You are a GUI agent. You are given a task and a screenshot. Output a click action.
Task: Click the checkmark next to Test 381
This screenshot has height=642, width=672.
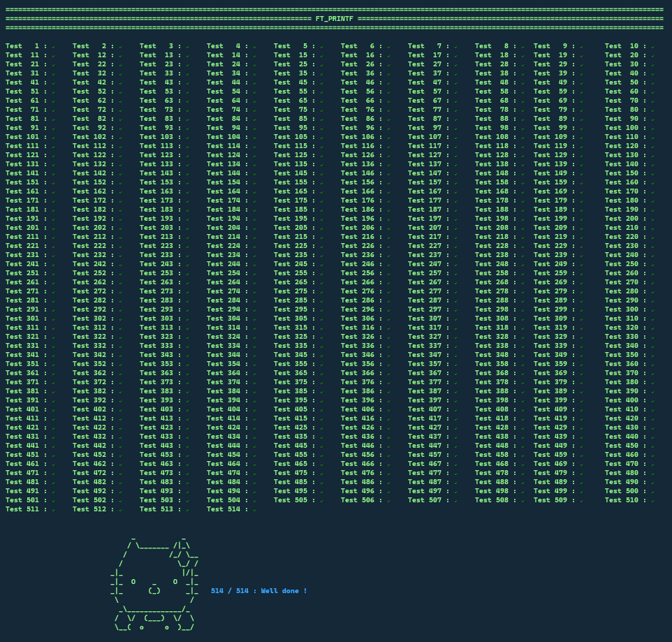point(53,392)
